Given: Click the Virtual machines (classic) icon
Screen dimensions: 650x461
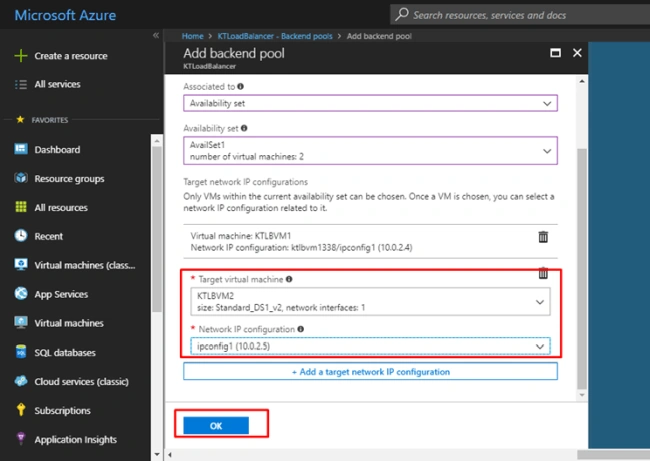Looking at the screenshot, I should click(x=21, y=264).
